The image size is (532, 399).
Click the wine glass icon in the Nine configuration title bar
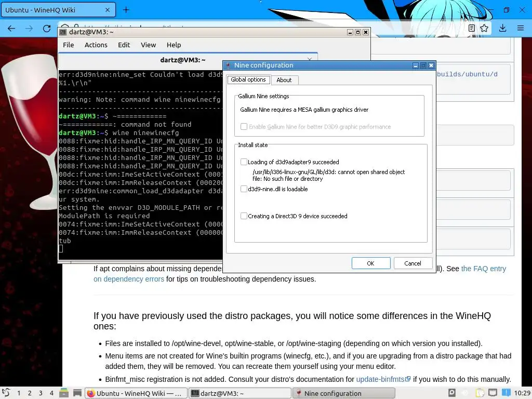point(229,65)
